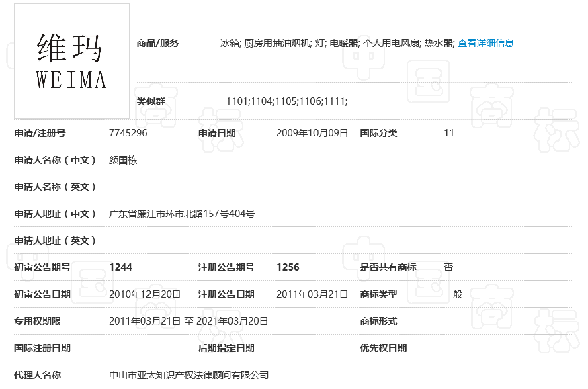The image size is (588, 389).
Task: Click applicant name 颜国栋
Action: point(123,160)
